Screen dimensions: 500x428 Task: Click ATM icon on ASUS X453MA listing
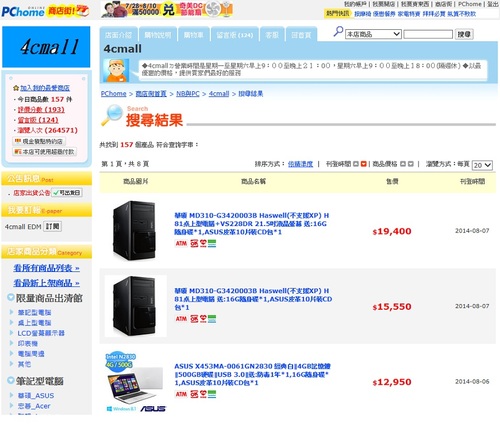click(181, 394)
